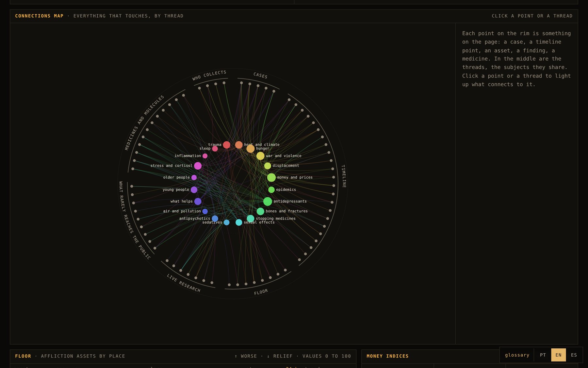Select the displacement thread node
Screen dimensions: 588x368
(268, 166)
